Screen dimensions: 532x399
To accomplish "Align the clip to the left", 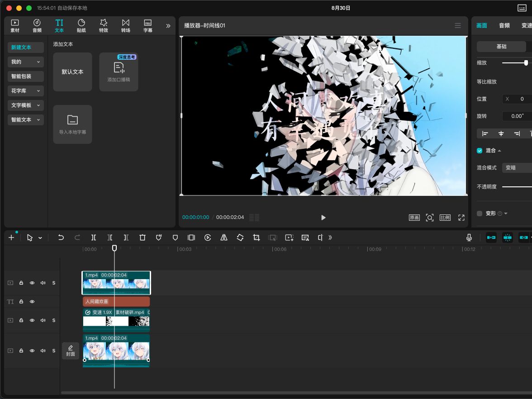I will [x=485, y=134].
